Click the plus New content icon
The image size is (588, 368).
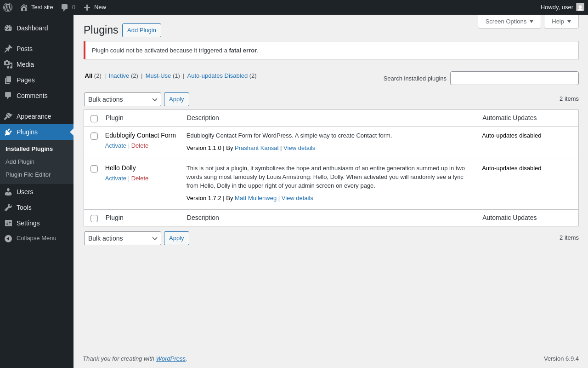[x=87, y=7]
